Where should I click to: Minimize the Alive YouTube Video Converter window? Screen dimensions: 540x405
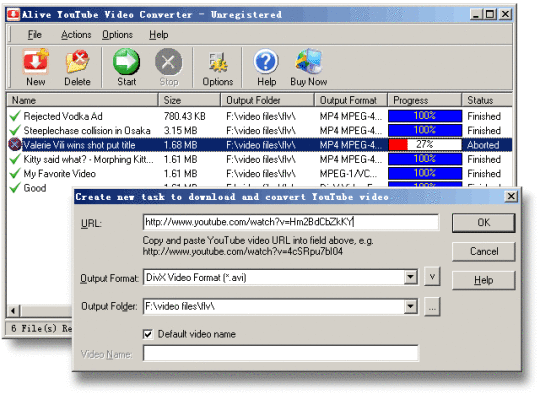(476, 14)
